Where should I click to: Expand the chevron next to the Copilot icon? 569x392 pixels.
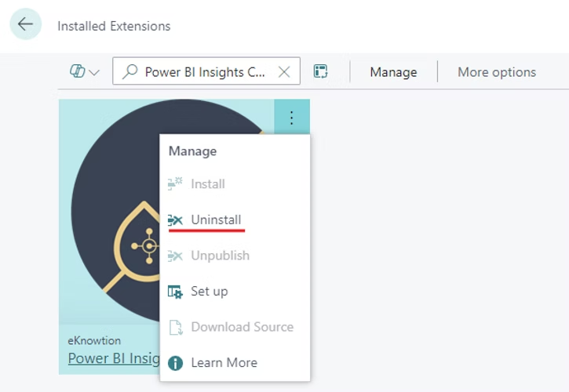tap(94, 73)
